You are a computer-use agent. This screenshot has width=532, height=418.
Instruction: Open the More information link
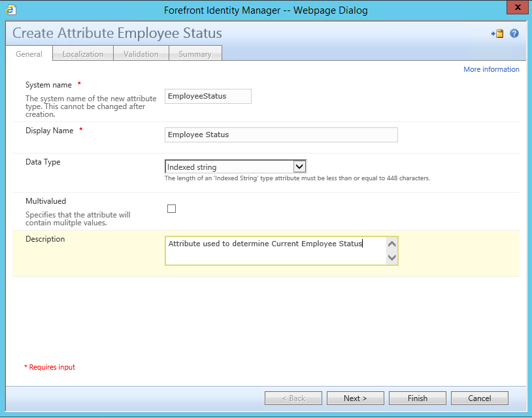coord(491,69)
